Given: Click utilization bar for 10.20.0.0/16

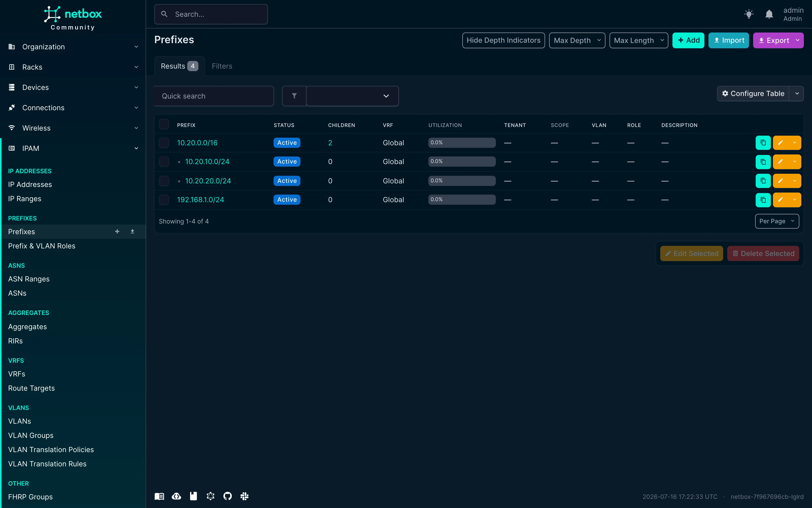Looking at the screenshot, I should [x=462, y=142].
